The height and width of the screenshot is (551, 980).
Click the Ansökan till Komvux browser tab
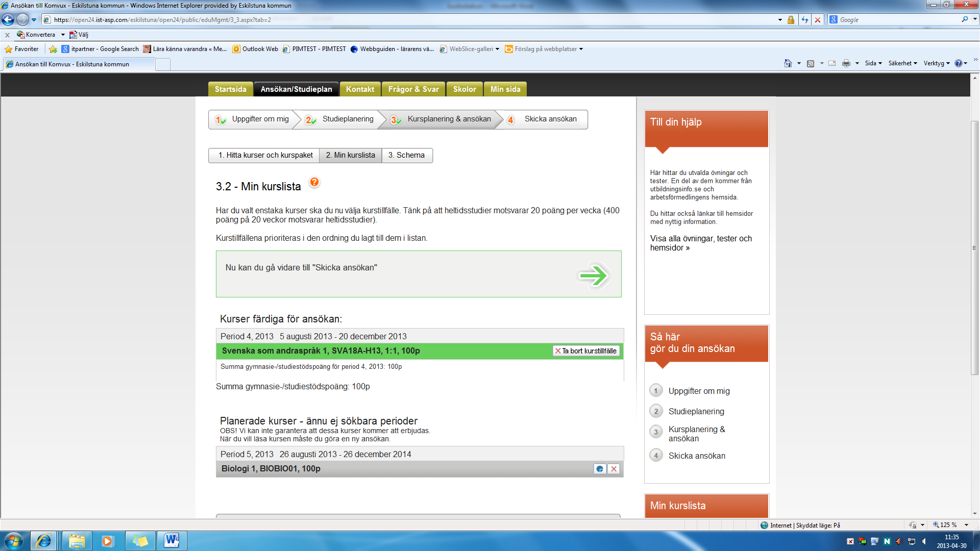[x=79, y=64]
